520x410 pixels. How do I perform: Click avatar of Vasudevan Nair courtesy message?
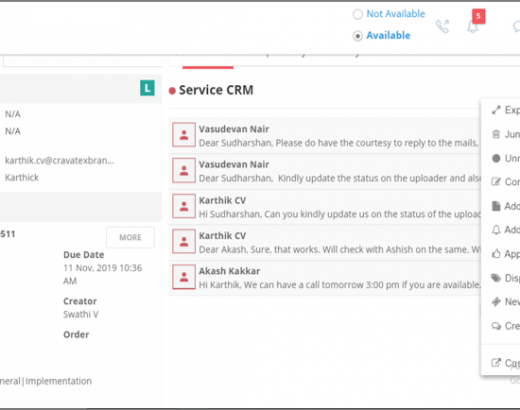tap(184, 135)
